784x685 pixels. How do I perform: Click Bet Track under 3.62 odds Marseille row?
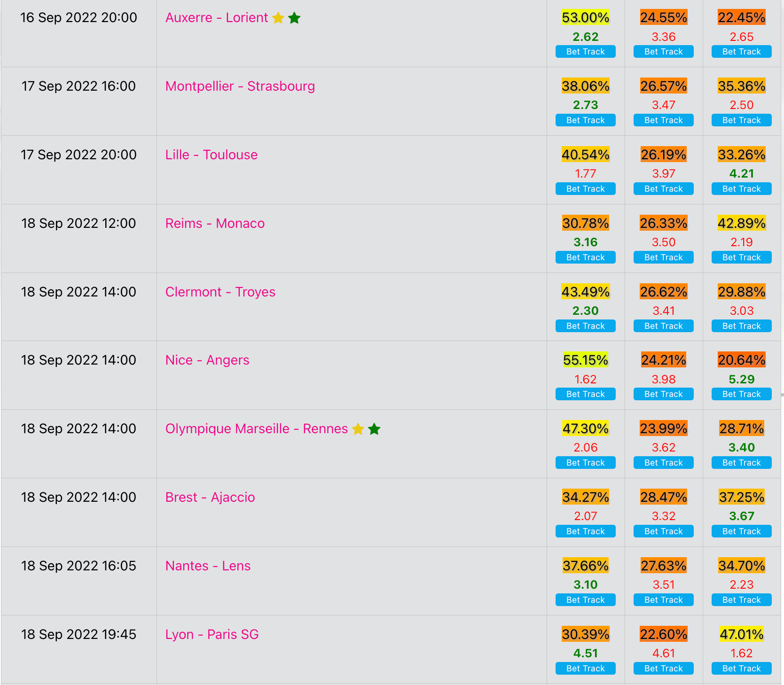tap(664, 463)
